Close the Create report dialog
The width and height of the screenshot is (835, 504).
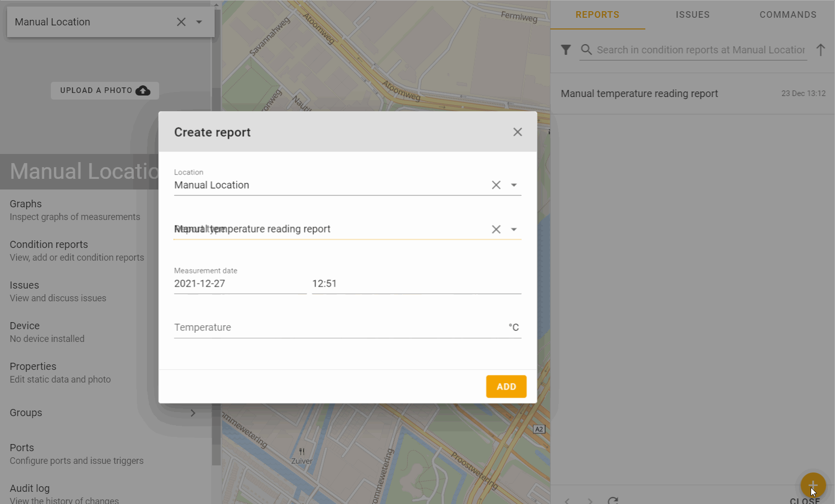point(517,132)
